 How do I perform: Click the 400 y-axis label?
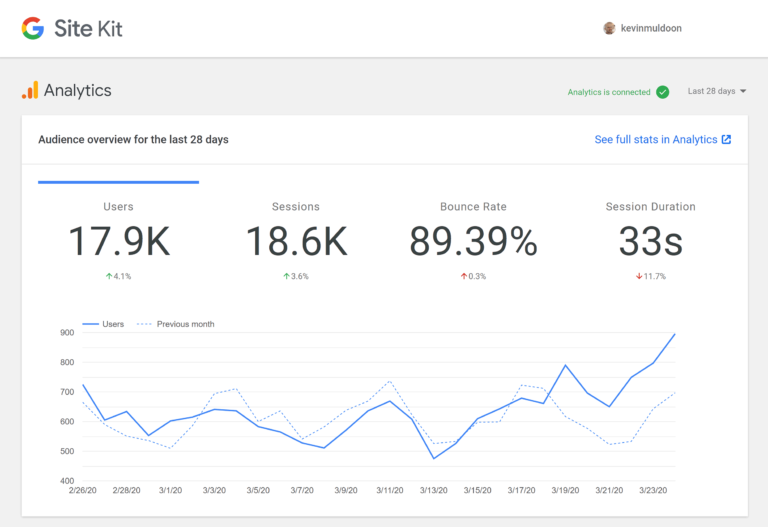tap(67, 481)
